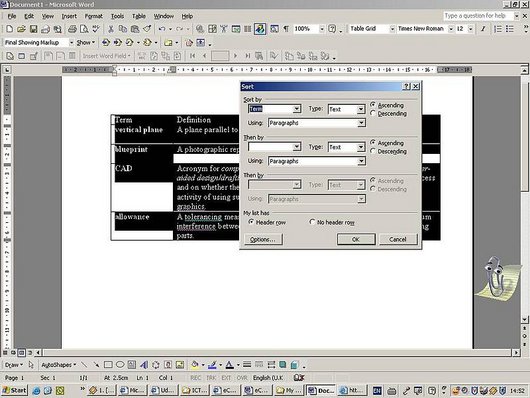Open the Final Showing Markup dropdown

[x=71, y=43]
